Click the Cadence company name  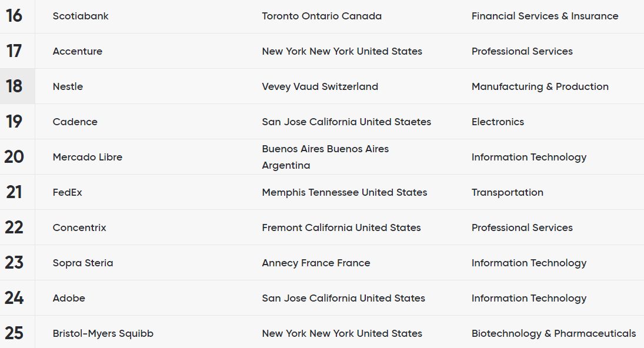(x=75, y=122)
